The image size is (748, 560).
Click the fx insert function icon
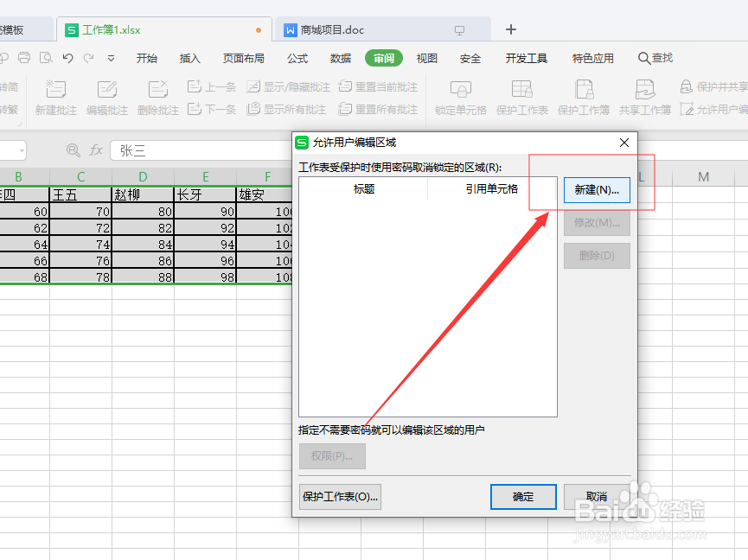pyautogui.click(x=95, y=150)
